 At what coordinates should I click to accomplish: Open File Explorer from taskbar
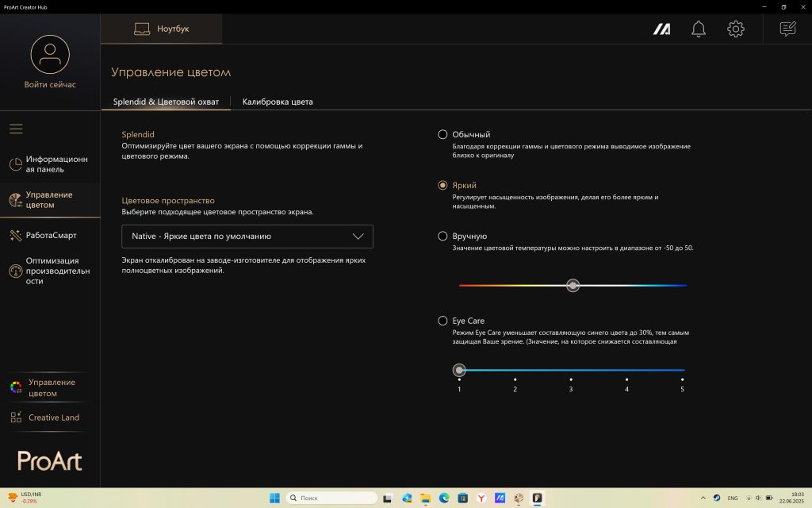[425, 498]
